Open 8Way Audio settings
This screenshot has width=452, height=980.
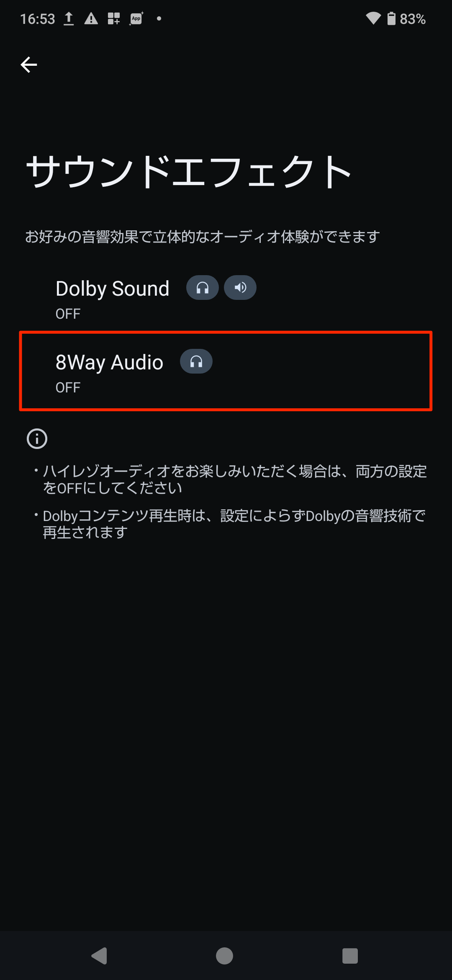[226, 371]
